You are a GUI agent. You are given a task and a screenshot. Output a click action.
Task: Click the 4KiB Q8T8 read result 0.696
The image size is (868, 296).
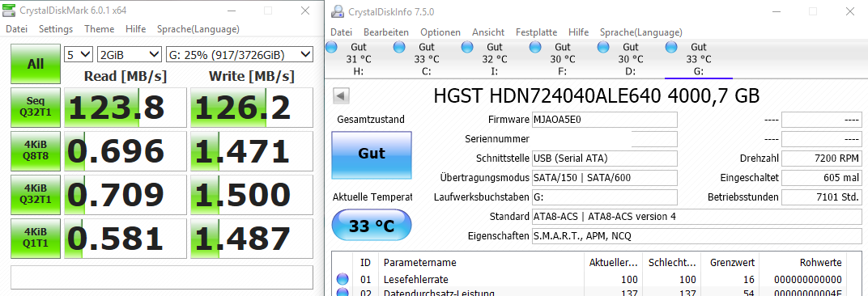pyautogui.click(x=126, y=150)
